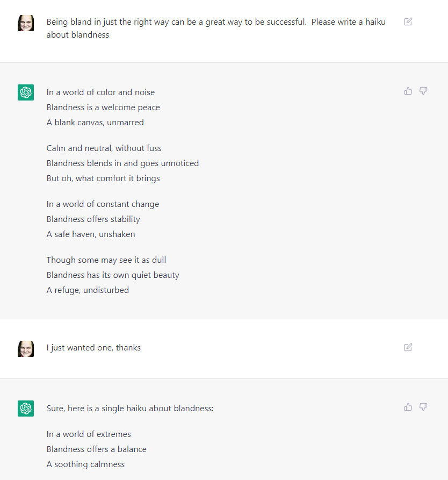Click user avatar on the first message
448x480 pixels.
pos(26,23)
